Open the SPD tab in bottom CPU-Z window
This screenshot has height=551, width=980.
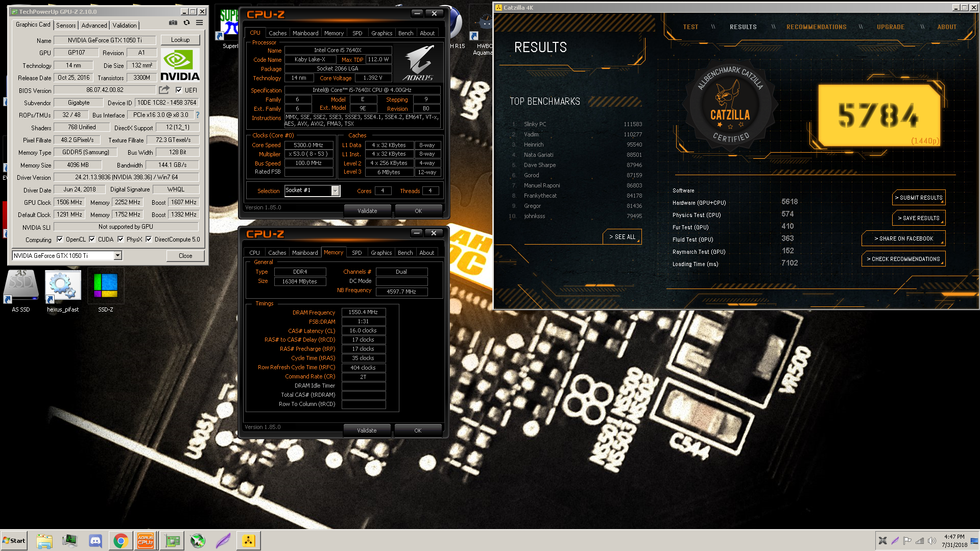[x=357, y=253]
